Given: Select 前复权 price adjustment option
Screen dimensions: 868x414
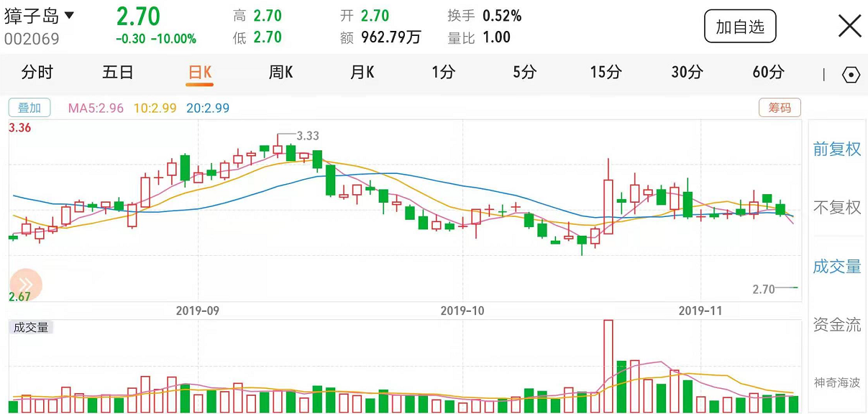Looking at the screenshot, I should click(x=837, y=149).
